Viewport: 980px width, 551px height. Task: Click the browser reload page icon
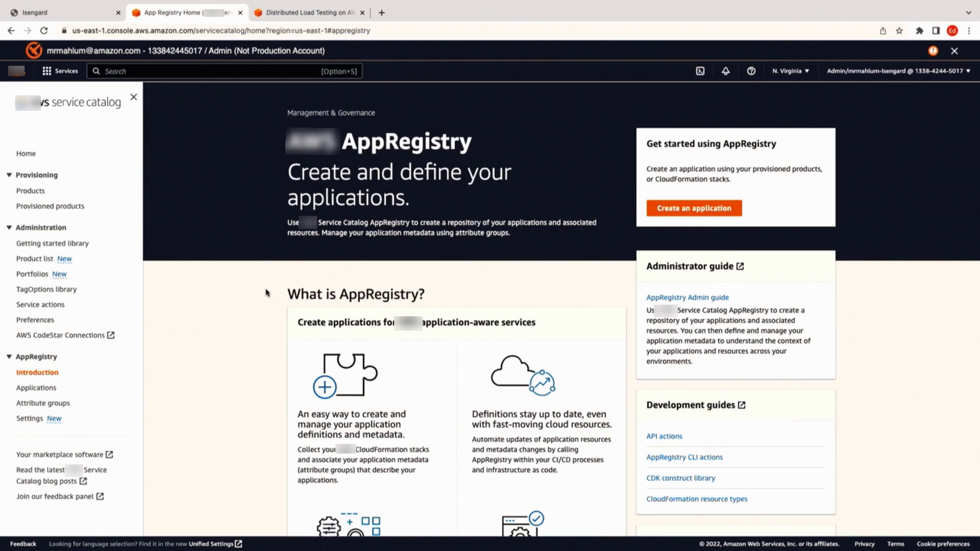(44, 31)
